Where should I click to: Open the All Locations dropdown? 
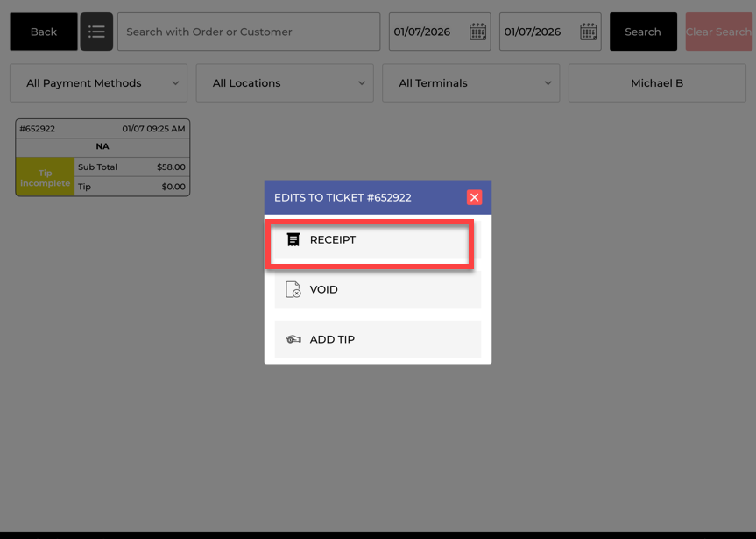click(x=285, y=83)
